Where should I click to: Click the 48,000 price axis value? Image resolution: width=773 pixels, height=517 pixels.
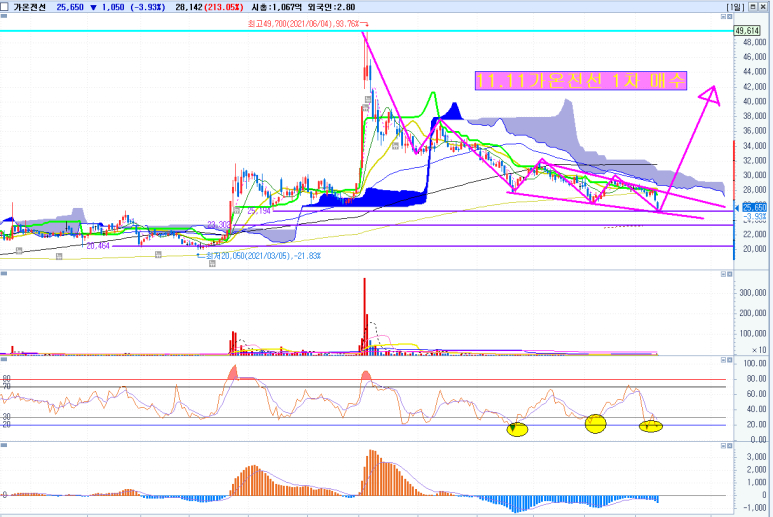click(x=754, y=42)
